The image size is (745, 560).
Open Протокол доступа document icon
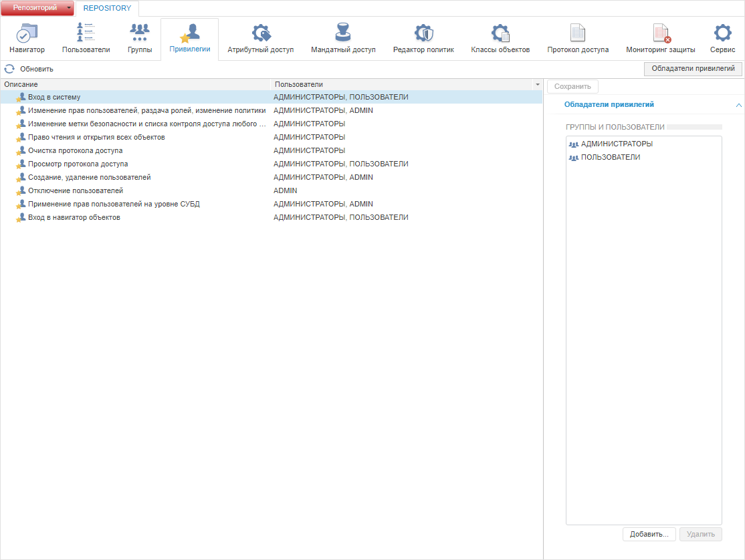(x=578, y=33)
